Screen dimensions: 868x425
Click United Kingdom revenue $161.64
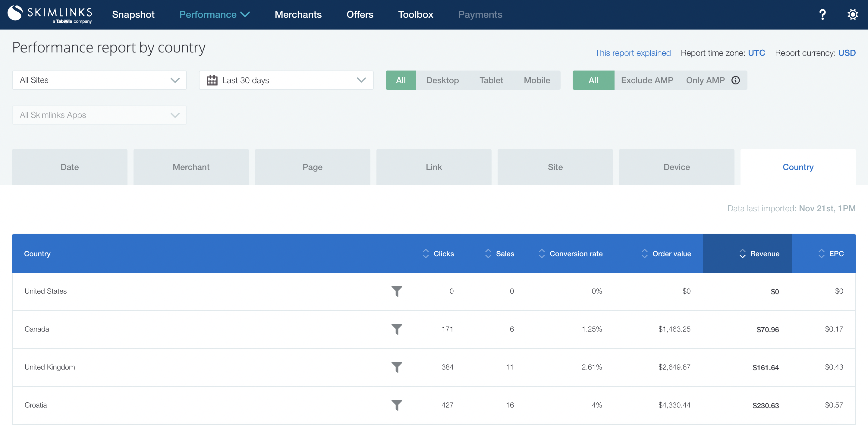click(x=766, y=368)
